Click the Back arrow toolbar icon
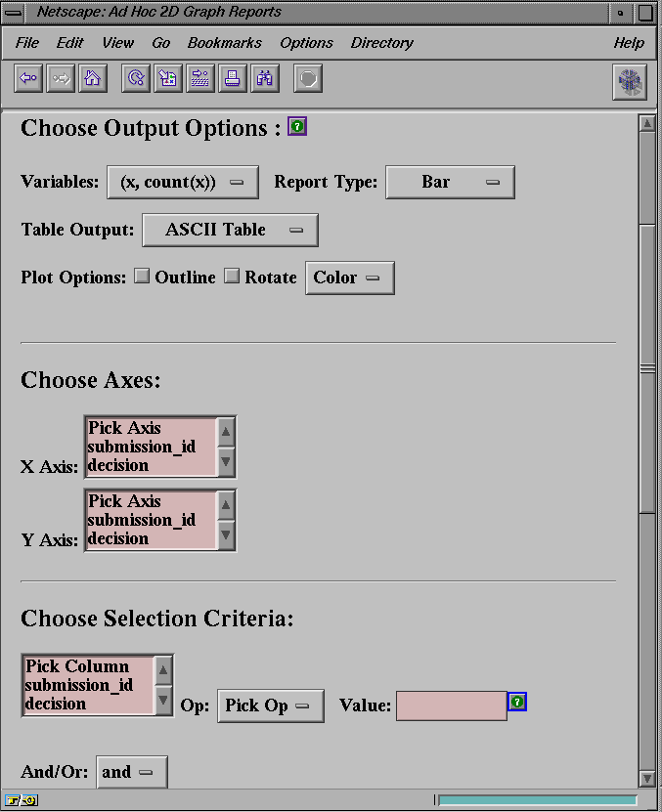662x812 pixels. tap(28, 79)
